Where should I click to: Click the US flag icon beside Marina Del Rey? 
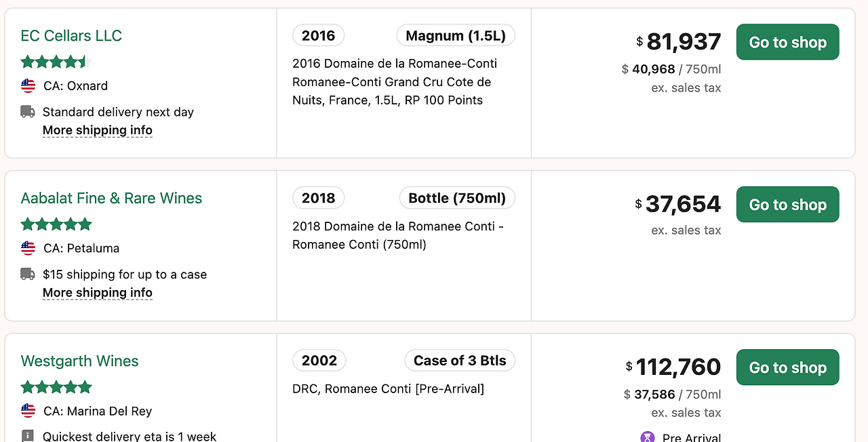28,411
